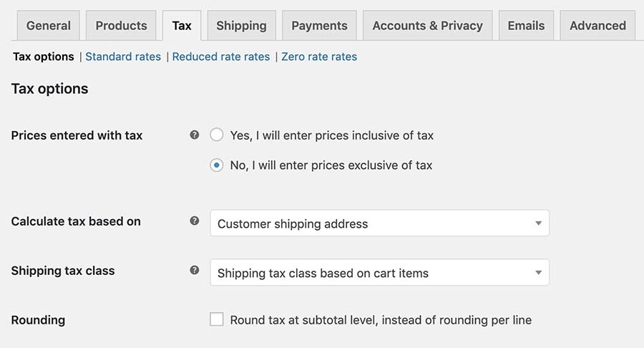Switch to Accounts & Privacy tab
Viewport: 644px width, 348px height.
click(x=427, y=26)
